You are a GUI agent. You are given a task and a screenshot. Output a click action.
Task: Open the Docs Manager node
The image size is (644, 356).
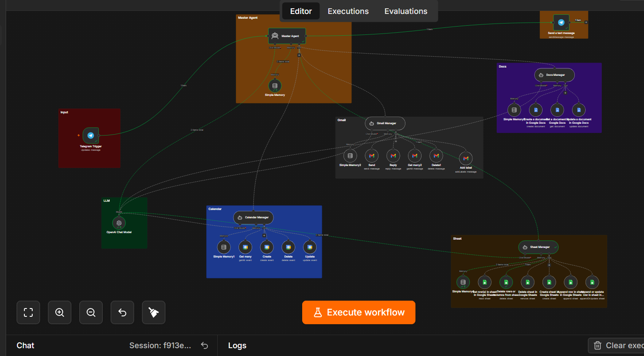(x=554, y=75)
